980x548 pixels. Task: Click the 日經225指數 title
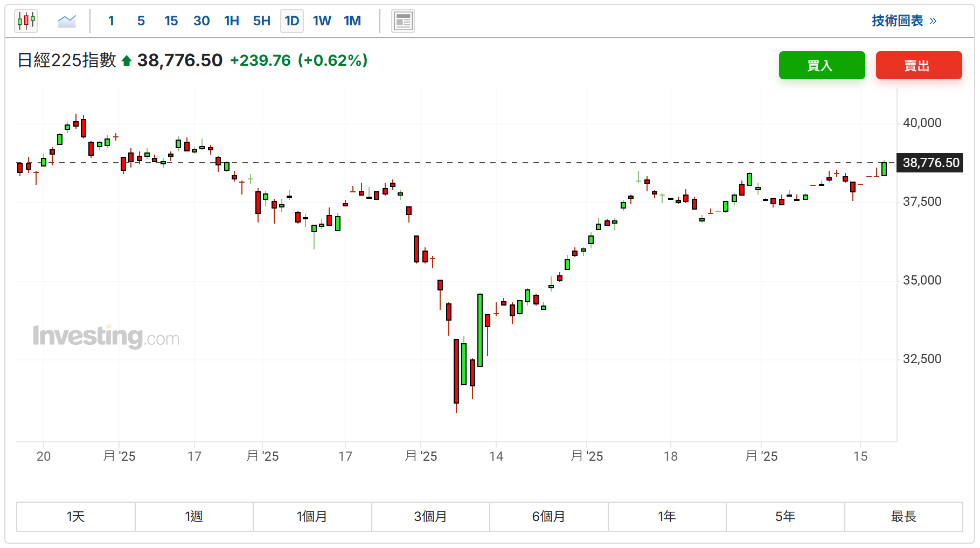[67, 60]
